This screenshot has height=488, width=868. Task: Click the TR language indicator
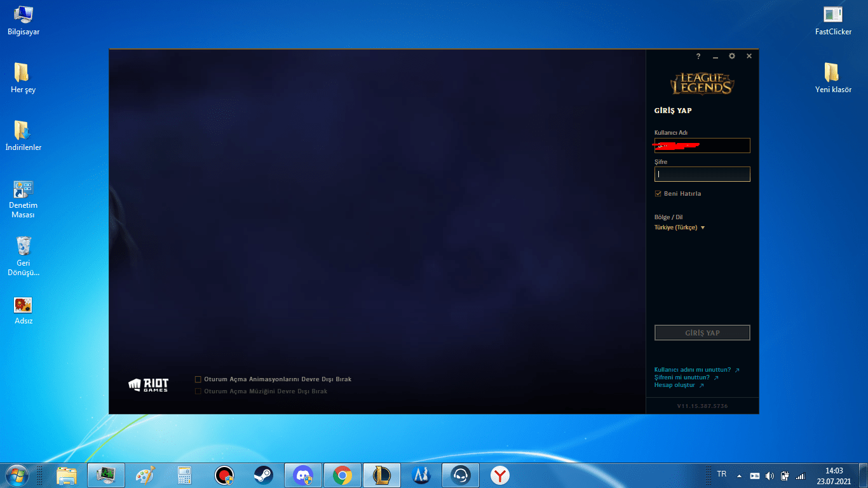coord(722,474)
